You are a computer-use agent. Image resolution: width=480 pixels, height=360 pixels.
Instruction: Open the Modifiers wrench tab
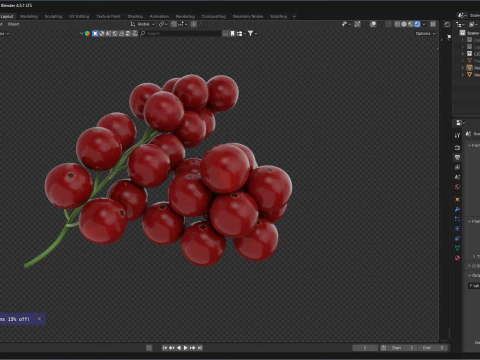tap(457, 209)
